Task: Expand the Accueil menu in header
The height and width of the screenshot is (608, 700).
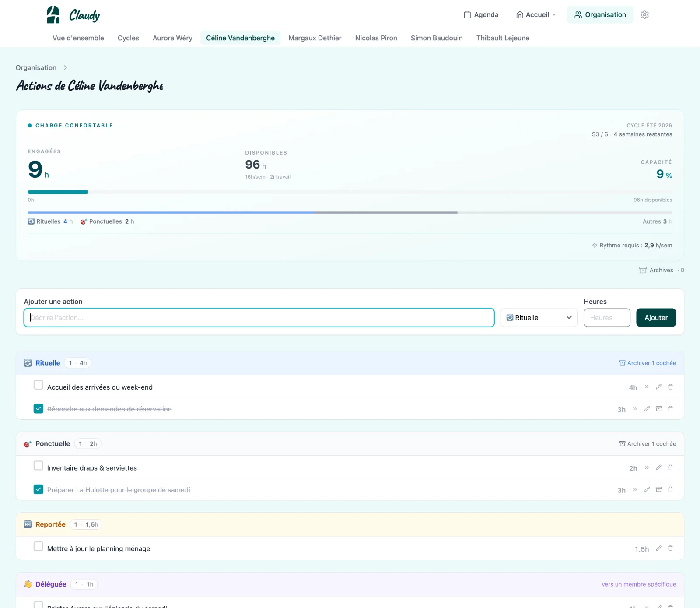Action: coord(536,15)
